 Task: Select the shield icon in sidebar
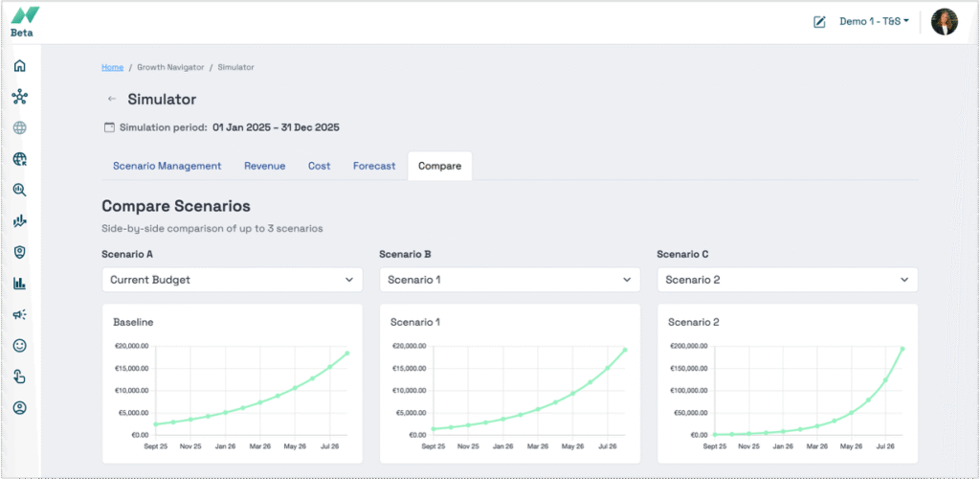[x=20, y=252]
